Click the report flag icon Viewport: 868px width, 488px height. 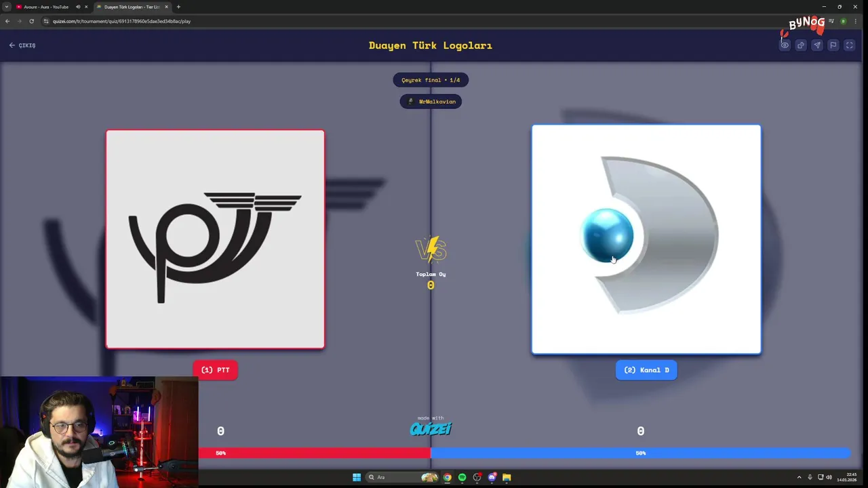point(833,45)
